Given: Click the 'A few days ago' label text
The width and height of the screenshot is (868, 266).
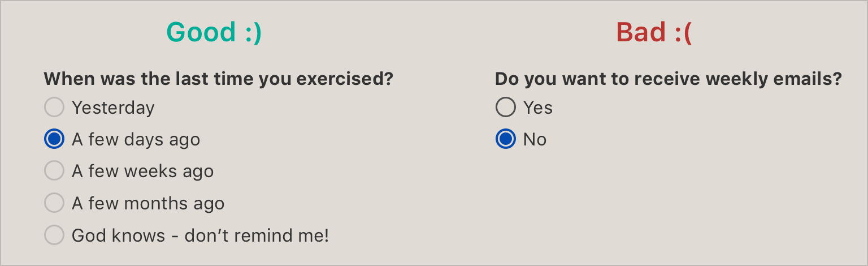Looking at the screenshot, I should [x=136, y=139].
